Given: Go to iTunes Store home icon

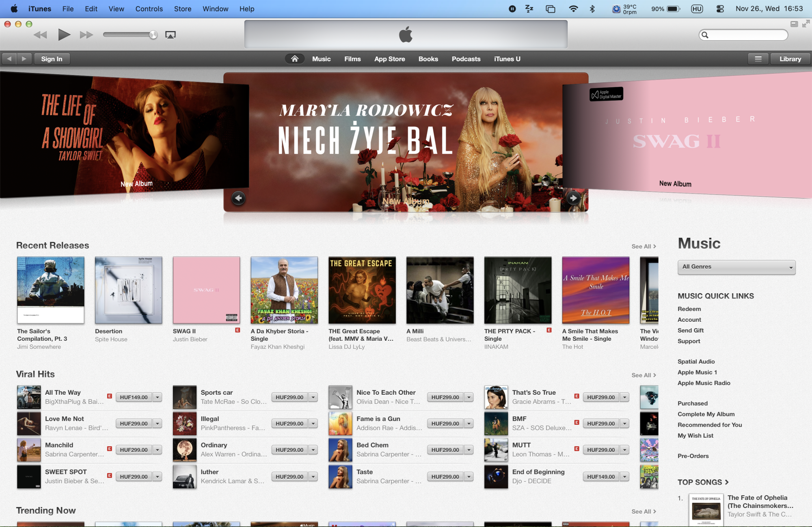Looking at the screenshot, I should 295,59.
